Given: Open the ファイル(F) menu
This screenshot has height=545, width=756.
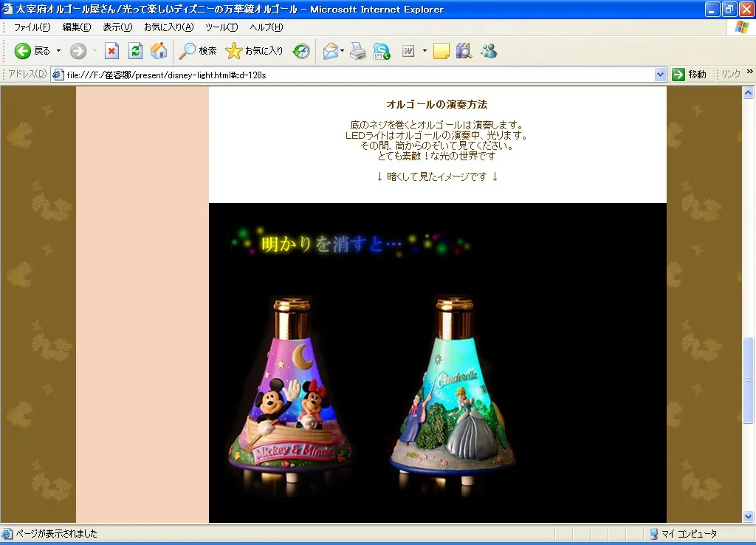Looking at the screenshot, I should click(x=32, y=27).
